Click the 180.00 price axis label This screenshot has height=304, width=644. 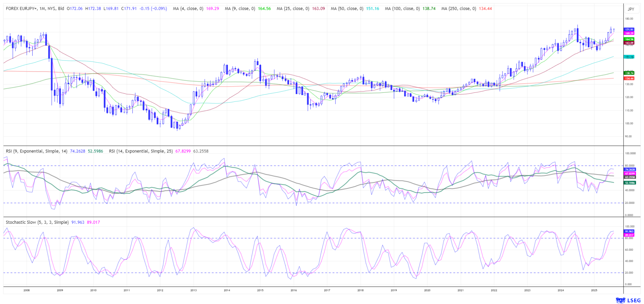[629, 19]
